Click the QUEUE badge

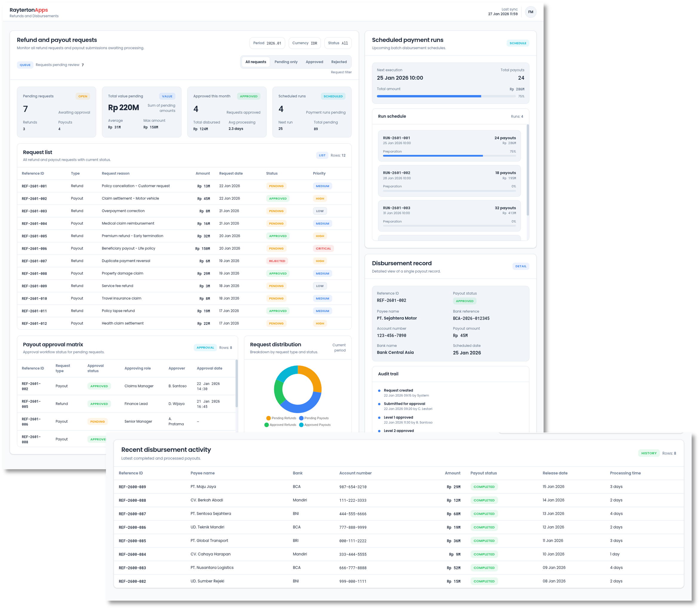pos(25,65)
